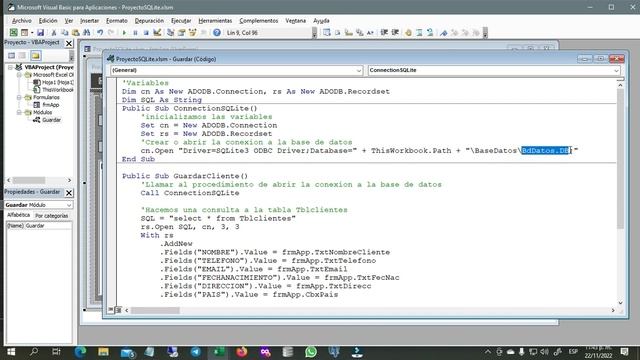Collapse the Microsoft Excel Objetos folder
Screen dimensions: 640x360
pyautogui.click(x=19, y=75)
